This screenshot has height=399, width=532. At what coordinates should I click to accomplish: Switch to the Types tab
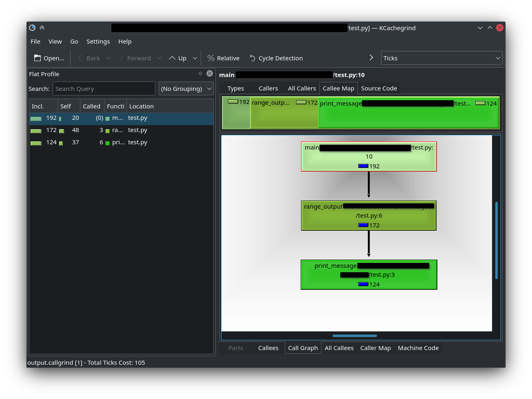click(x=236, y=88)
